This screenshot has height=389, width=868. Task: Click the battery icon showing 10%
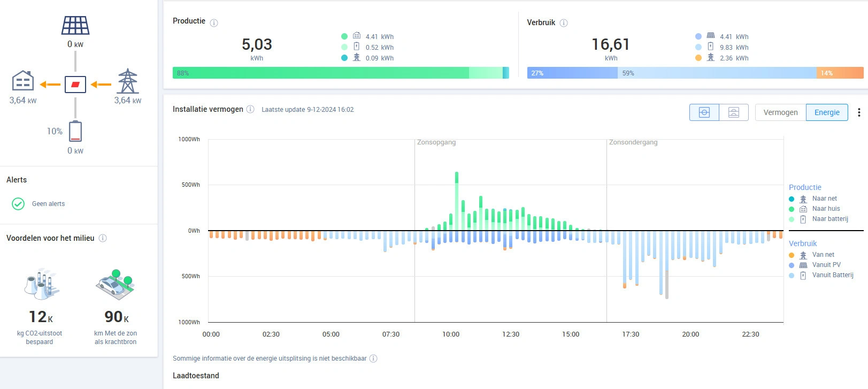[75, 131]
